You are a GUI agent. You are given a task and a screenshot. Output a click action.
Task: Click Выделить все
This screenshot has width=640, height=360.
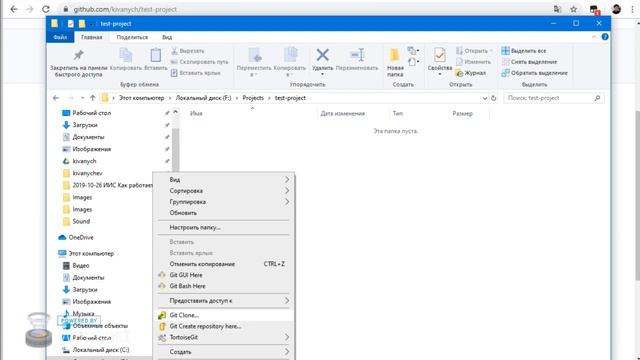coord(524,51)
